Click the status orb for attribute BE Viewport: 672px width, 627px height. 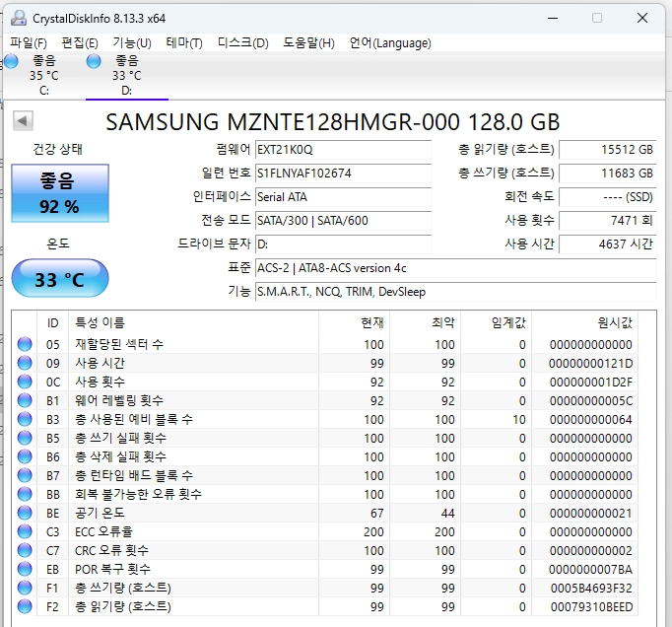25,513
